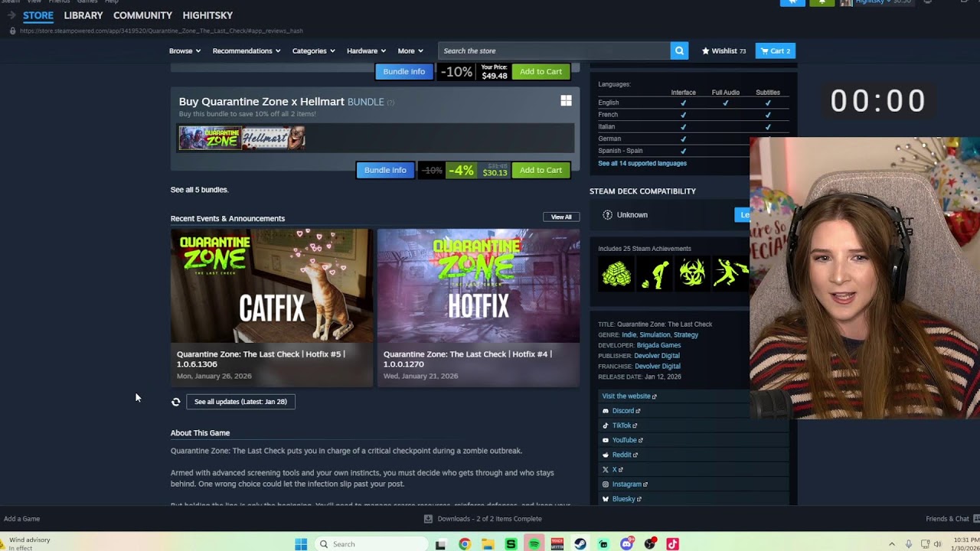The height and width of the screenshot is (551, 980).
Task: Click the Windows Start button
Action: tap(301, 544)
